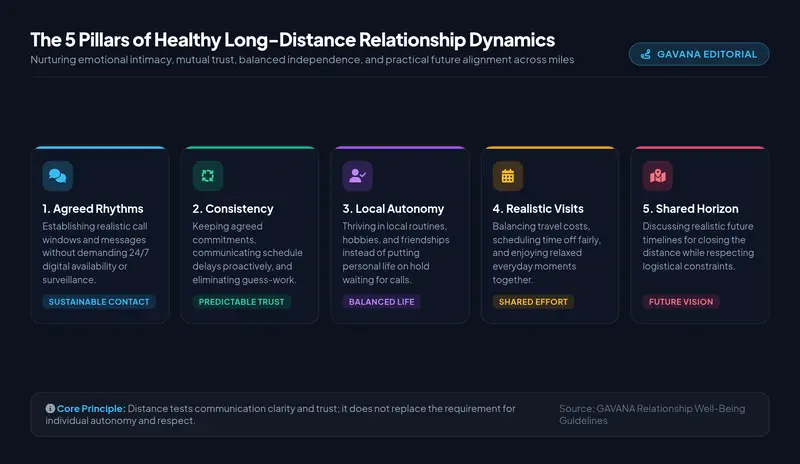The width and height of the screenshot is (800, 464).
Task: Click the main title 'The 5 Pillars of Healthy Long-Distance Relationship Dynamics'
Action: pos(292,40)
